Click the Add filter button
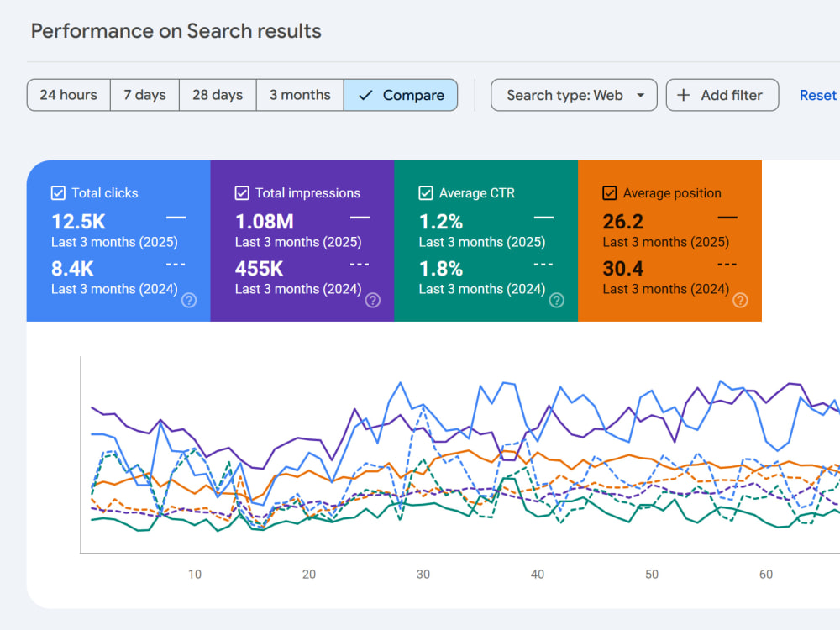 pos(722,96)
